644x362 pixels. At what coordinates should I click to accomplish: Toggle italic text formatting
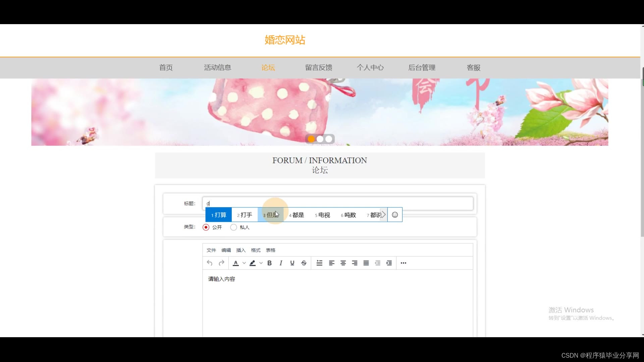coord(281,263)
